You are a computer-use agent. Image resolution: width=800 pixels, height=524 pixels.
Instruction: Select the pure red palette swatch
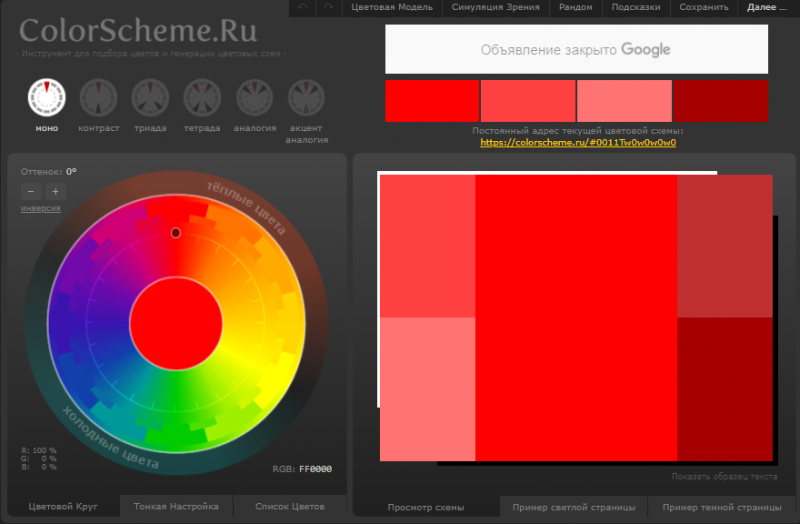[x=432, y=101]
